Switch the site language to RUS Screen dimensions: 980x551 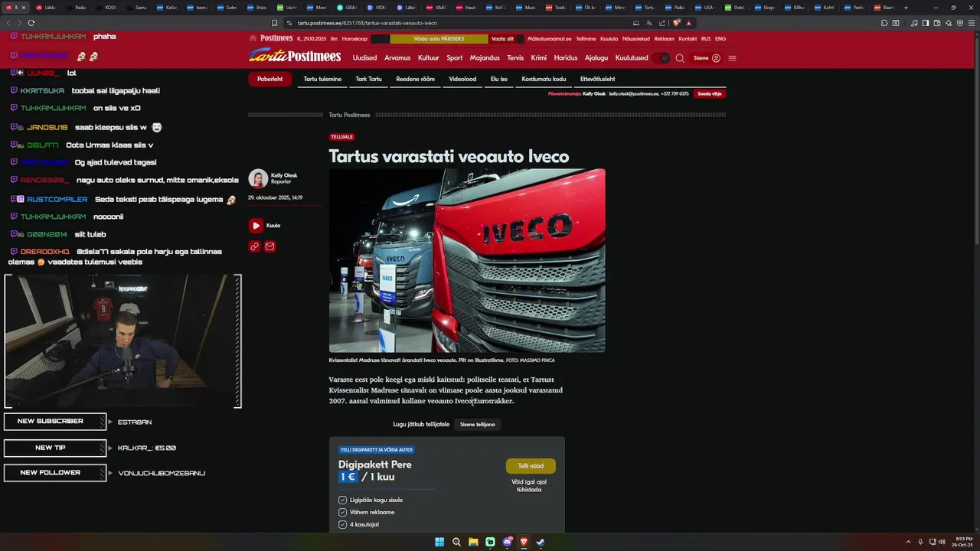[706, 38]
